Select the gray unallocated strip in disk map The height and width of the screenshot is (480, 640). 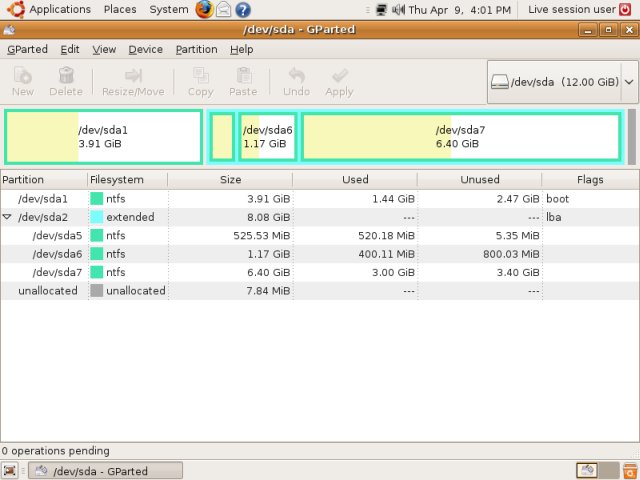tap(631, 137)
